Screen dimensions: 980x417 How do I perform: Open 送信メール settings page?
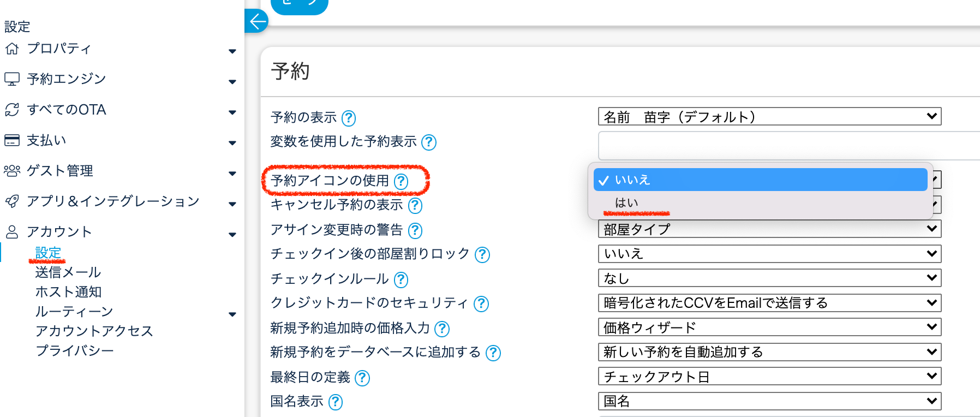point(68,272)
